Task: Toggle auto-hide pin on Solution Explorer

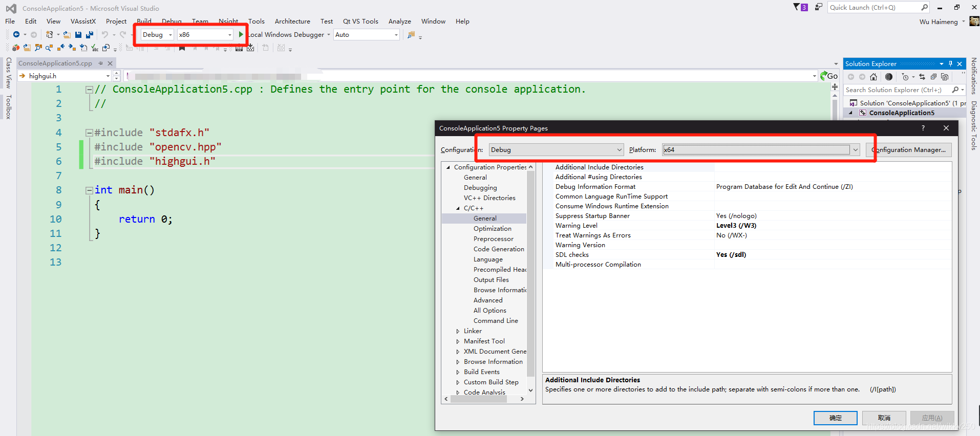Action: click(x=950, y=63)
